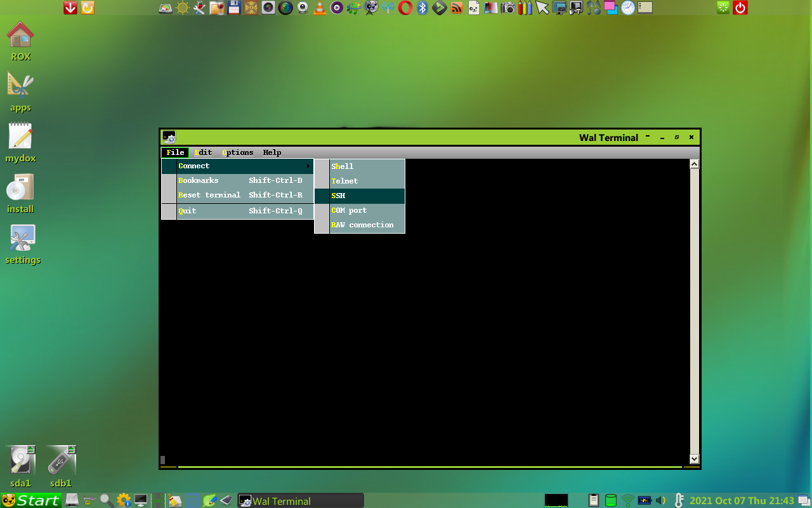Open webcam icon in top panel
The image size is (812, 508).
tap(303, 8)
